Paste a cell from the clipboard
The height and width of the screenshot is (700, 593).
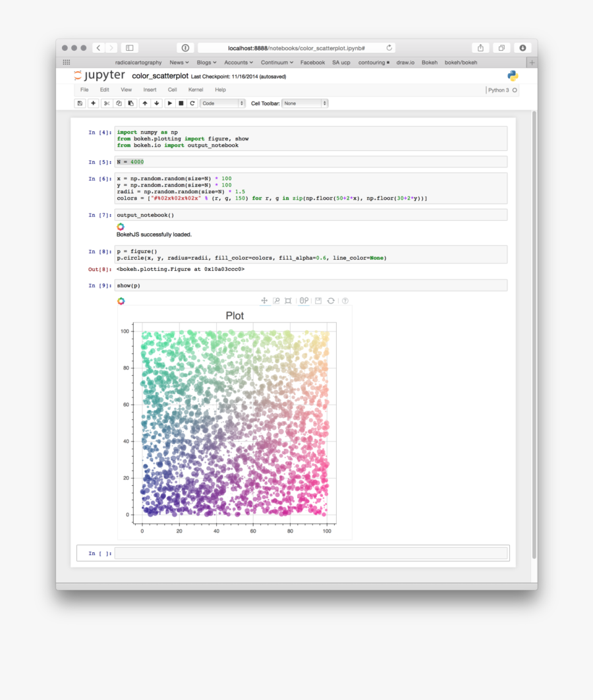[132, 103]
